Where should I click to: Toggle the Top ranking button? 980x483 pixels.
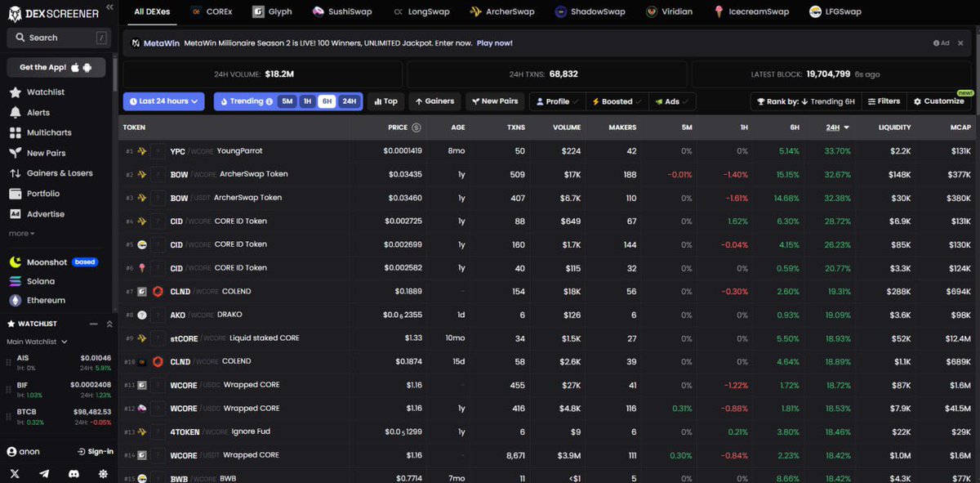[x=386, y=101]
